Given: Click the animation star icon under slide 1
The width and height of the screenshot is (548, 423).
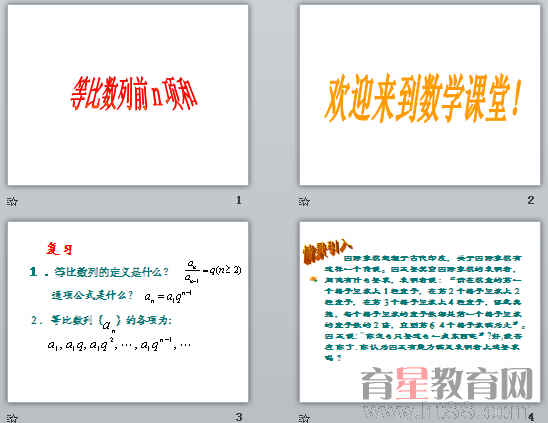Looking at the screenshot, I should pyautogui.click(x=12, y=201).
